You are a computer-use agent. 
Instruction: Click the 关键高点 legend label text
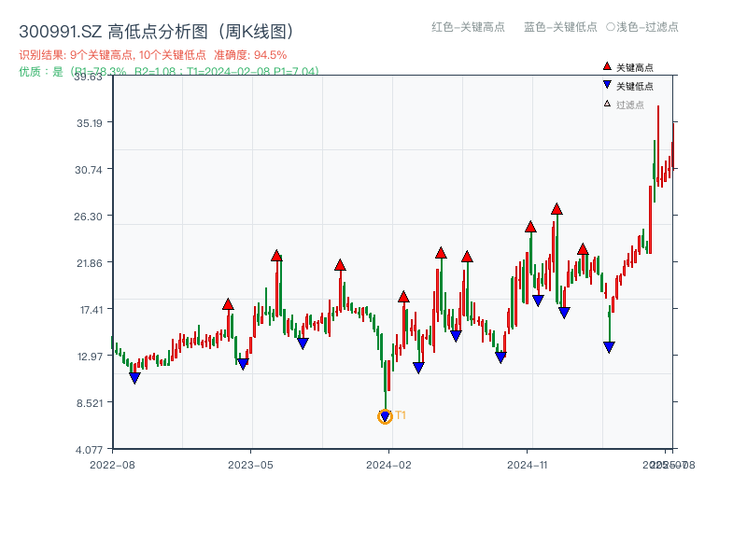(x=635, y=67)
